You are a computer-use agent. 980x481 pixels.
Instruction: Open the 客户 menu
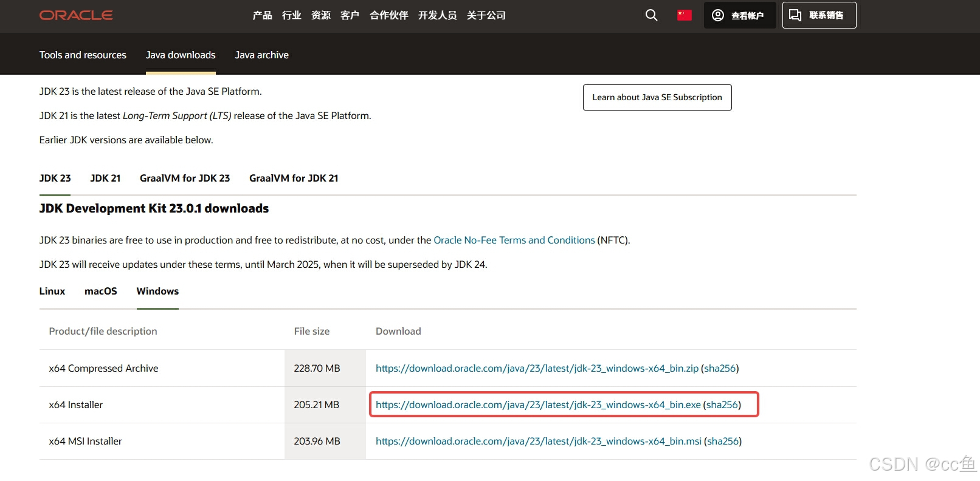[x=350, y=15]
